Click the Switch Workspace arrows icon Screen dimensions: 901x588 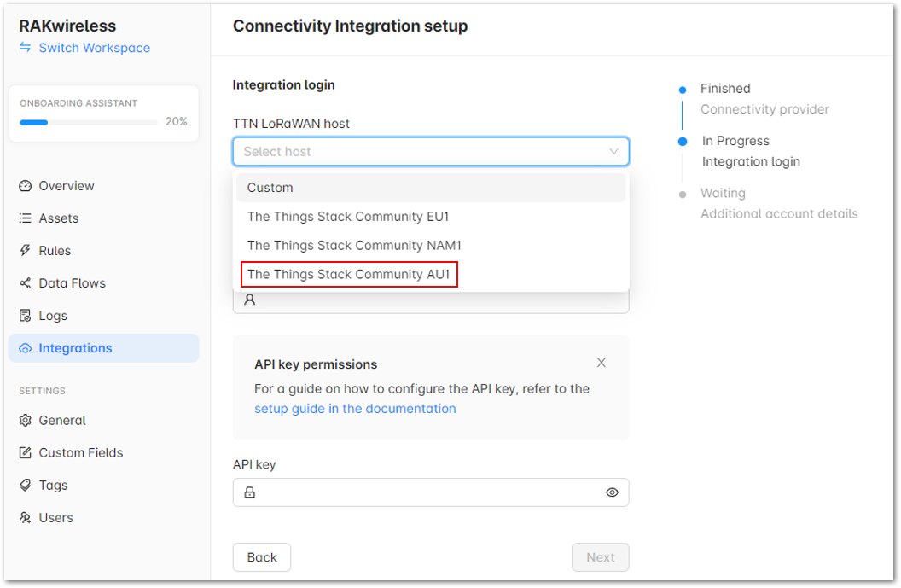coord(26,47)
